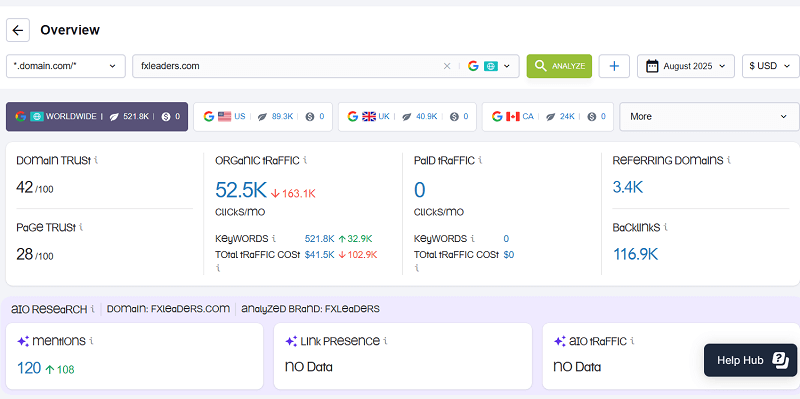Open the Help Hub widget
Image resolution: width=800 pixels, height=399 pixels.
(x=750, y=360)
